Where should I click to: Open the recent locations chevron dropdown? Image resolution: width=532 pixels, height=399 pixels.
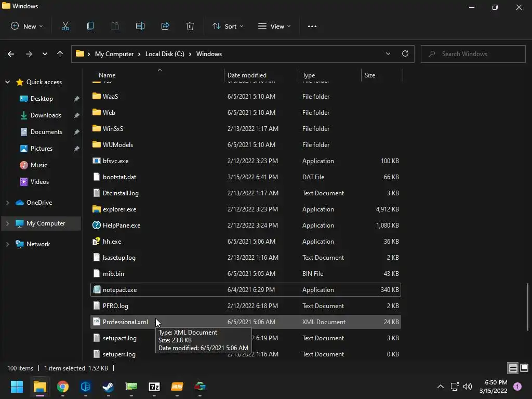(x=45, y=54)
